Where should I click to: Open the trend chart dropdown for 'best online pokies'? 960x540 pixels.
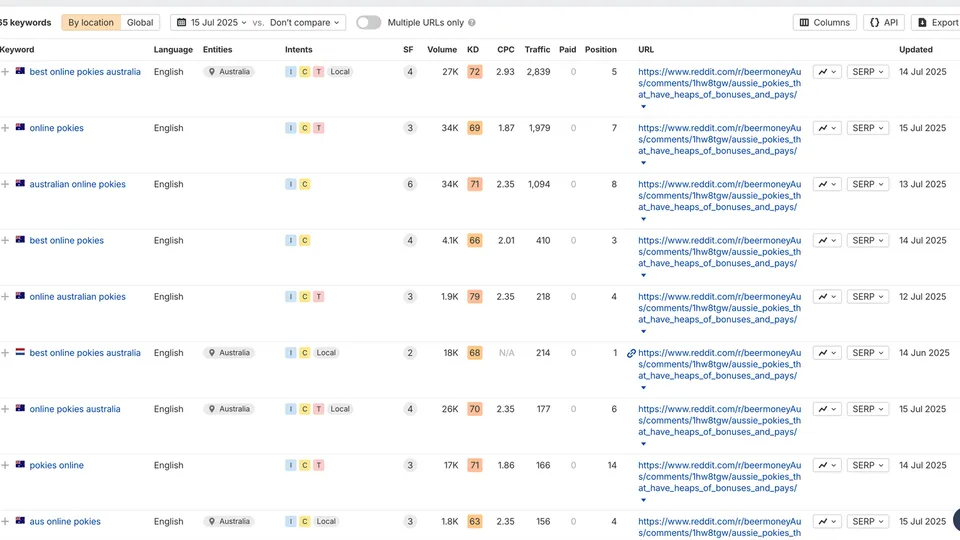click(827, 241)
